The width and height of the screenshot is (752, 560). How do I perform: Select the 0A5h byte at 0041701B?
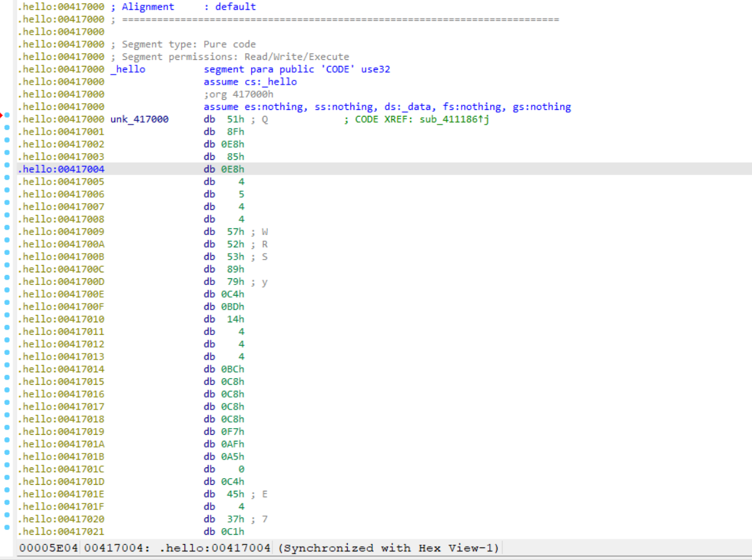[232, 457]
